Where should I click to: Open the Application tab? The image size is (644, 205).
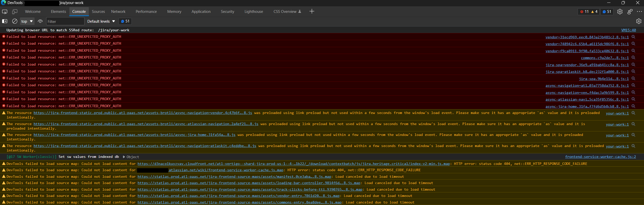coord(201,12)
